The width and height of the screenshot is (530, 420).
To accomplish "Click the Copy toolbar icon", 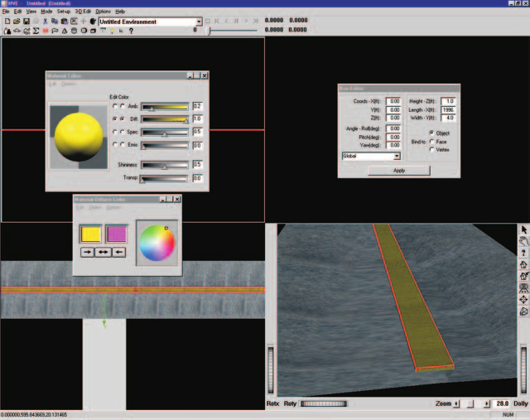I will [x=55, y=21].
